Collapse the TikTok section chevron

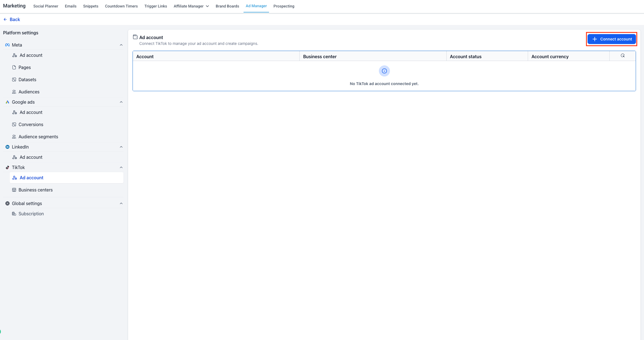(121, 167)
